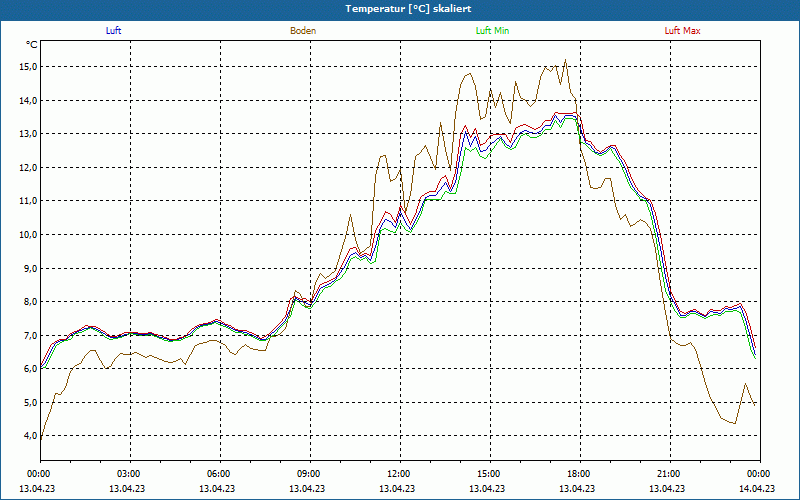Click the 9,0 y-axis value
This screenshot has height=500, width=800.
coord(31,268)
